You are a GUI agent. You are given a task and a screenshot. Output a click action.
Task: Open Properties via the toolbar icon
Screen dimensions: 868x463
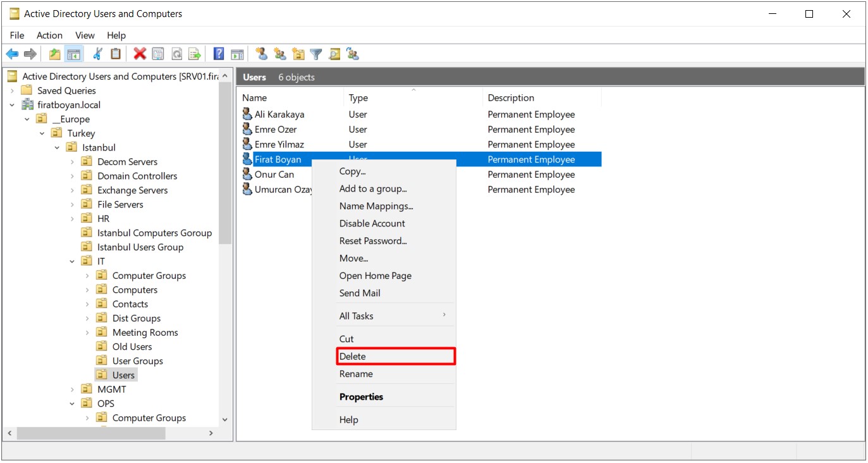pos(158,54)
